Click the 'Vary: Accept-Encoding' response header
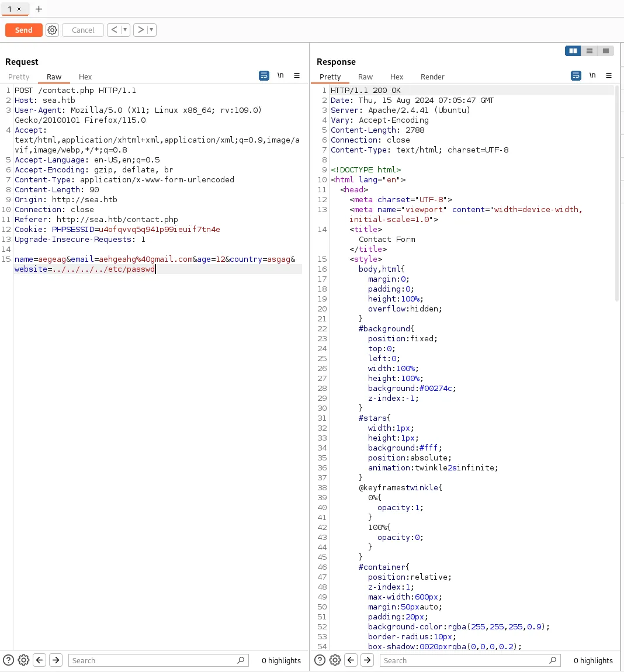This screenshot has height=672, width=624. (x=380, y=120)
